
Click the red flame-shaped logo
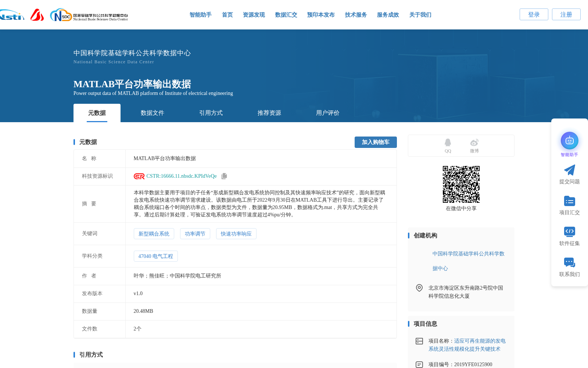click(x=37, y=15)
